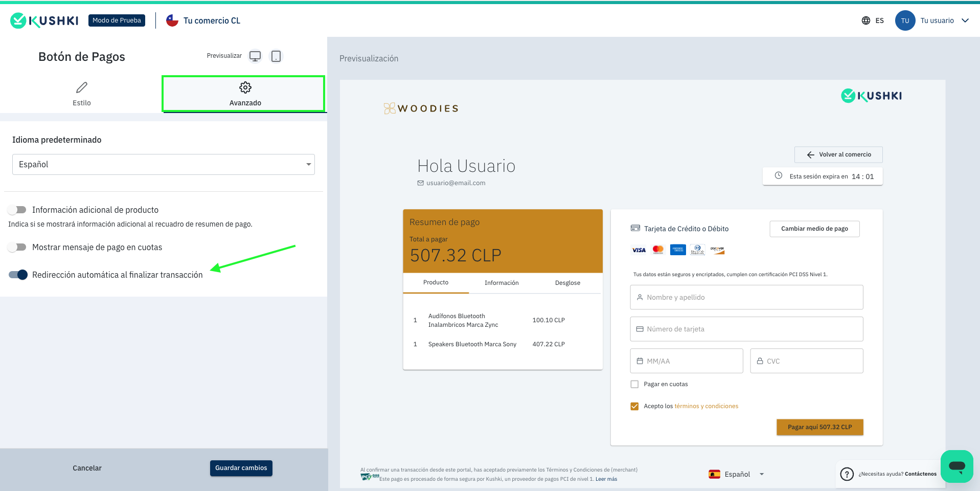The width and height of the screenshot is (980, 491).
Task: Click Número de tarjeta field
Action: coord(746,329)
